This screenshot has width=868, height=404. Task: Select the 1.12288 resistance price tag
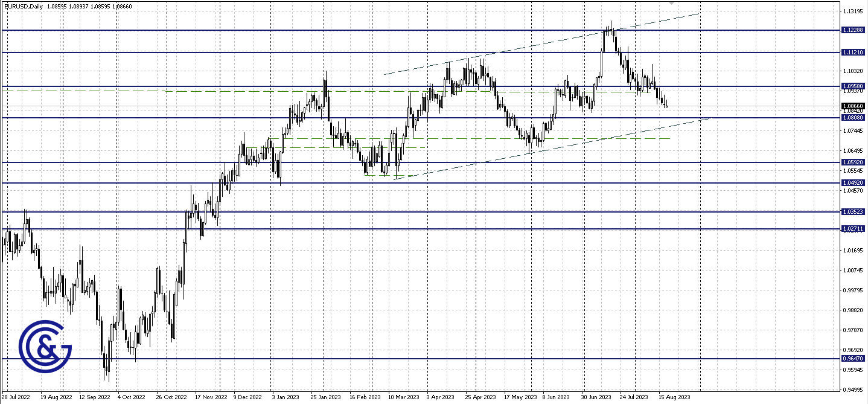tap(852, 29)
